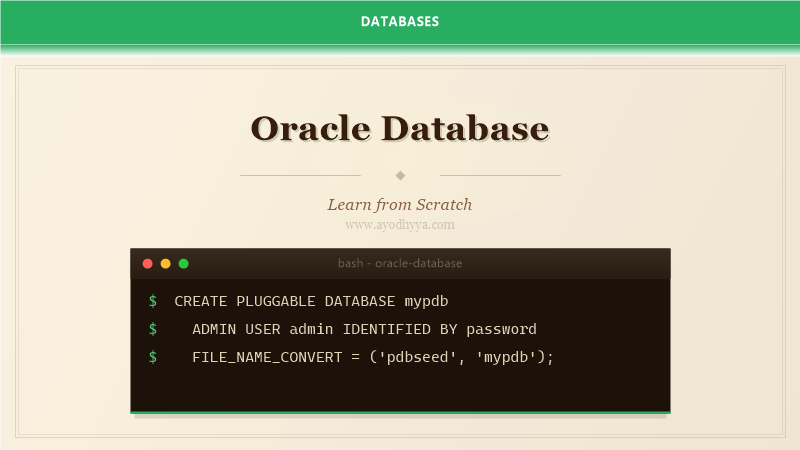Click the FILE_NAME_CONVERT command line

pyautogui.click(x=373, y=357)
